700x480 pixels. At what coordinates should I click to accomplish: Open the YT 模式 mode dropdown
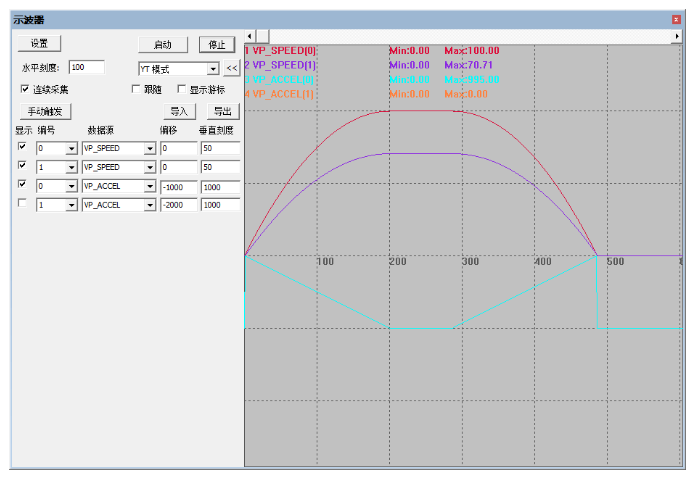coord(213,69)
